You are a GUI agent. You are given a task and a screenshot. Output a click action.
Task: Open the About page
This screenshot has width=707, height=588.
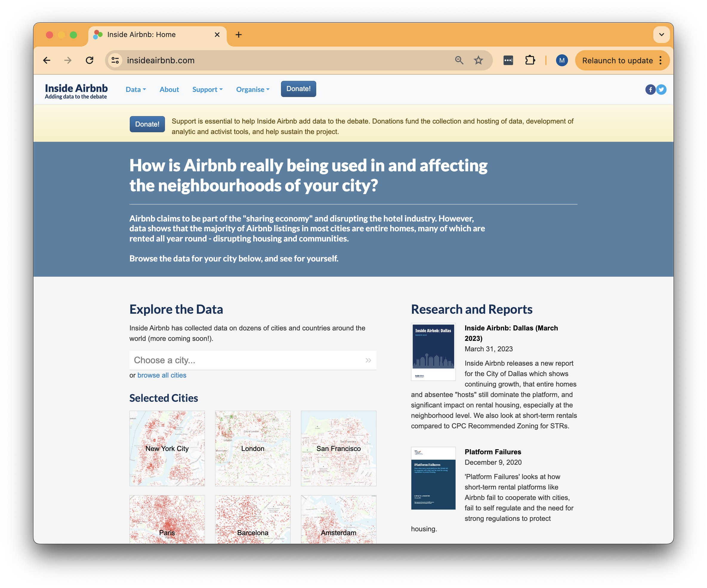(169, 90)
